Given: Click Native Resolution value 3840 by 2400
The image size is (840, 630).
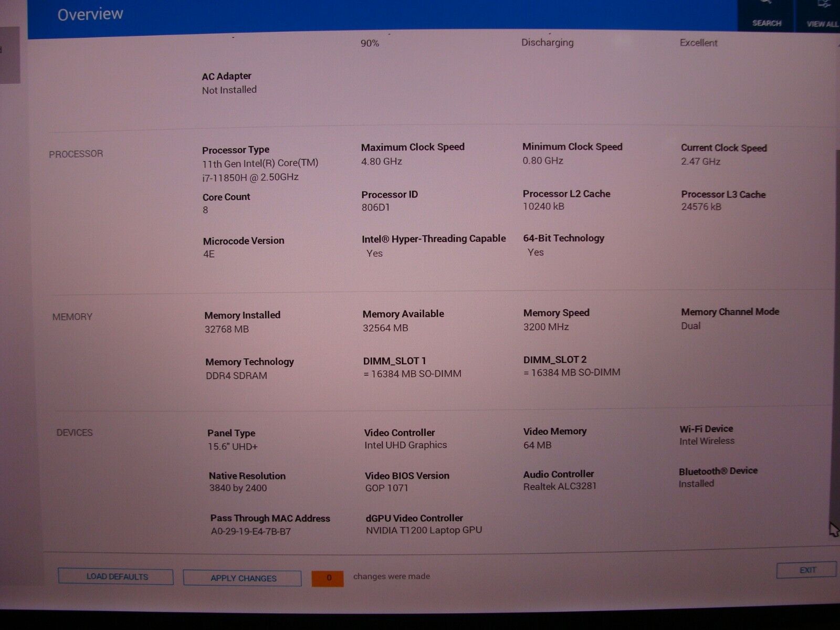Looking at the screenshot, I should [x=238, y=488].
